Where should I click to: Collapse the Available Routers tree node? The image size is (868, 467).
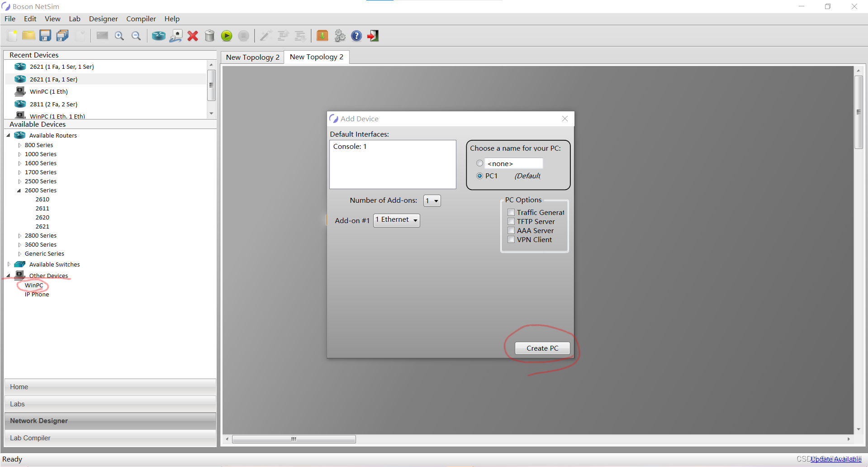tap(9, 135)
